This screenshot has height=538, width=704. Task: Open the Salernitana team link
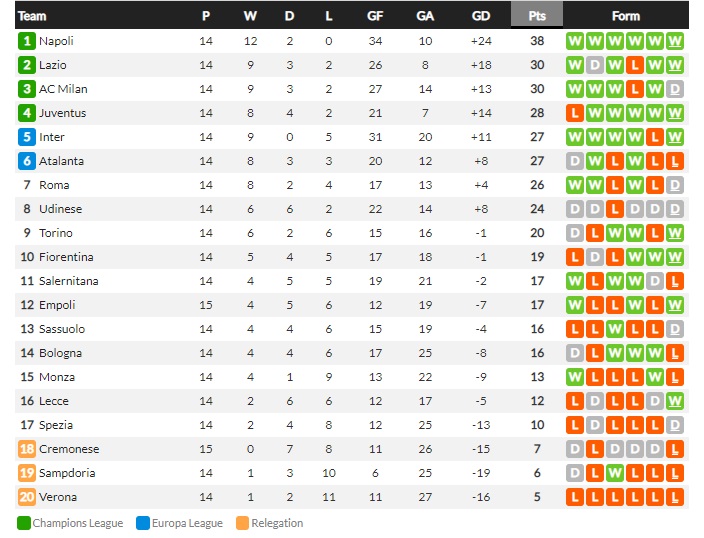[69, 281]
